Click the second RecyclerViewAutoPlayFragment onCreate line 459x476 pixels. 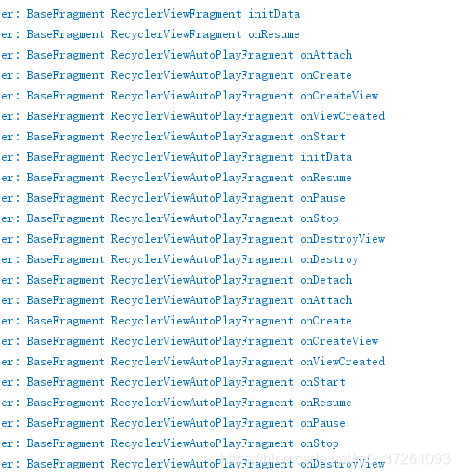pos(177,321)
